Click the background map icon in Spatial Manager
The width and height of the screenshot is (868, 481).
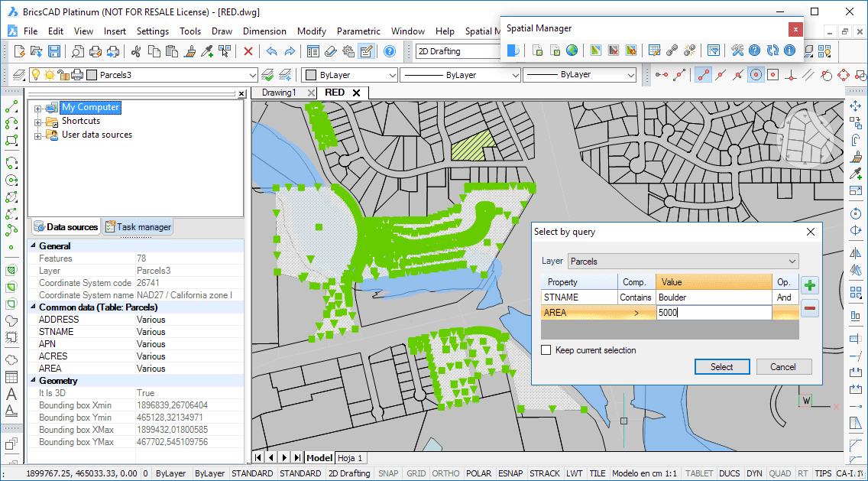point(596,50)
